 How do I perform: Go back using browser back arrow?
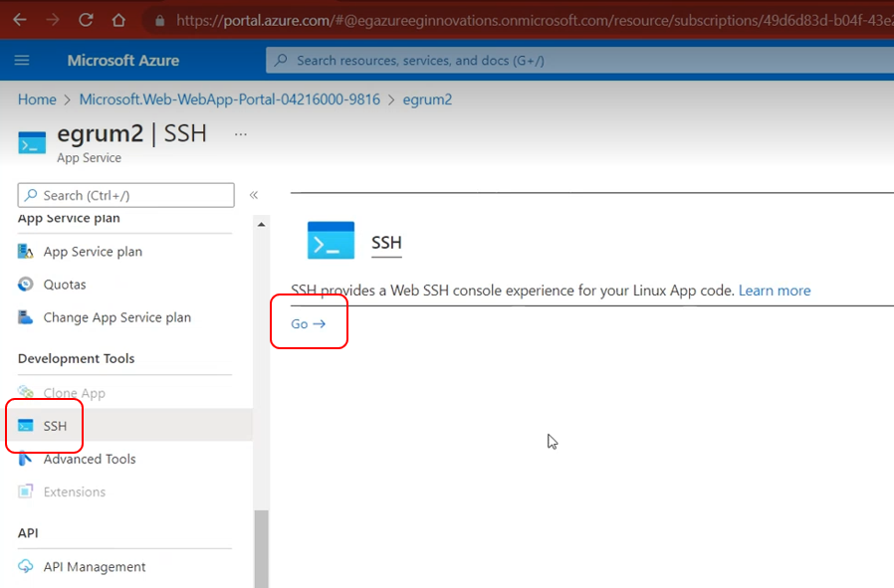click(20, 20)
